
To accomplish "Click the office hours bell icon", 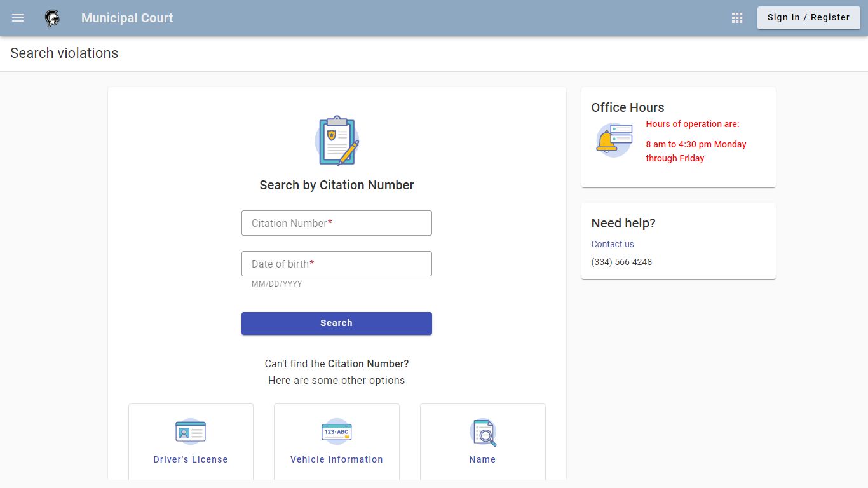I will 614,140.
